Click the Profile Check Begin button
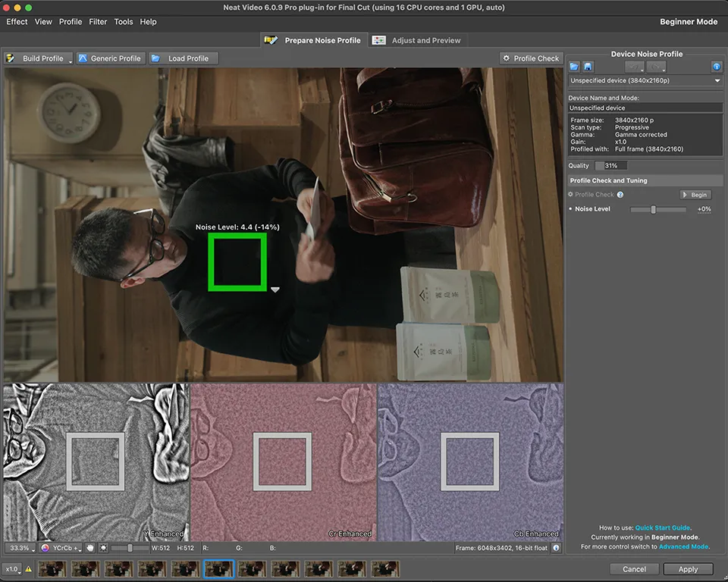728x582 pixels. coord(695,195)
